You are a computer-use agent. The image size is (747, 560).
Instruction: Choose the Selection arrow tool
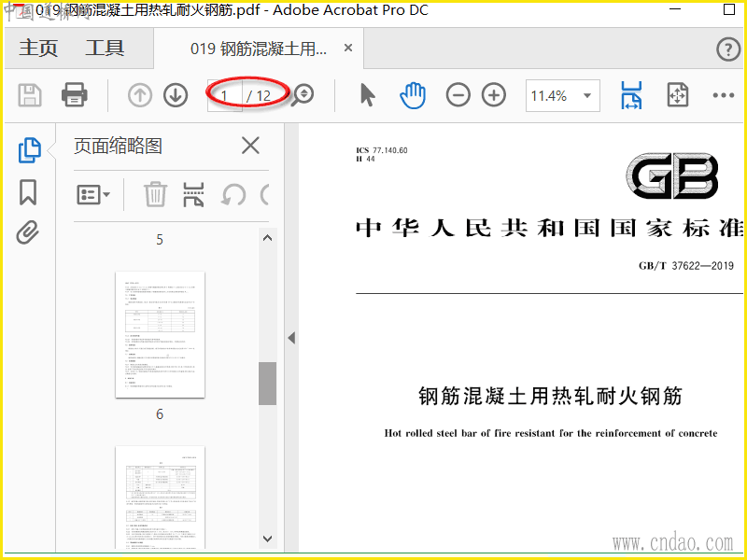pyautogui.click(x=367, y=95)
